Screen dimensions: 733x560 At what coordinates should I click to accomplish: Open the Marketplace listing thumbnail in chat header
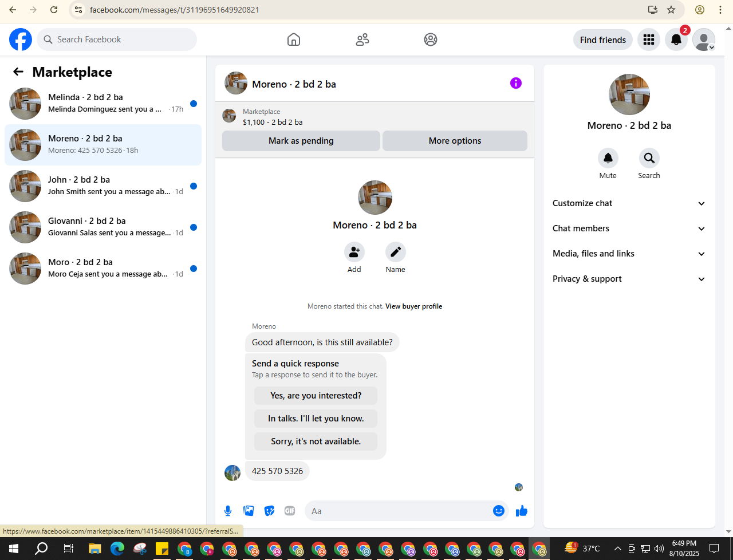[229, 116]
